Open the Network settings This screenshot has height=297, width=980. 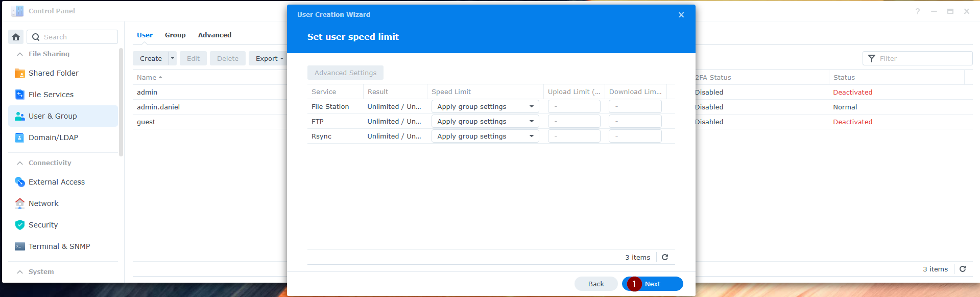pos(43,203)
